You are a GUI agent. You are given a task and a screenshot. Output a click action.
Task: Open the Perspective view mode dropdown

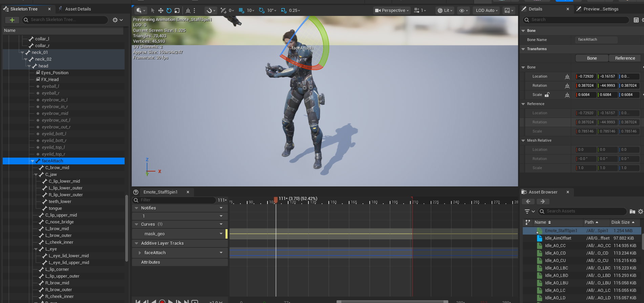coord(392,11)
